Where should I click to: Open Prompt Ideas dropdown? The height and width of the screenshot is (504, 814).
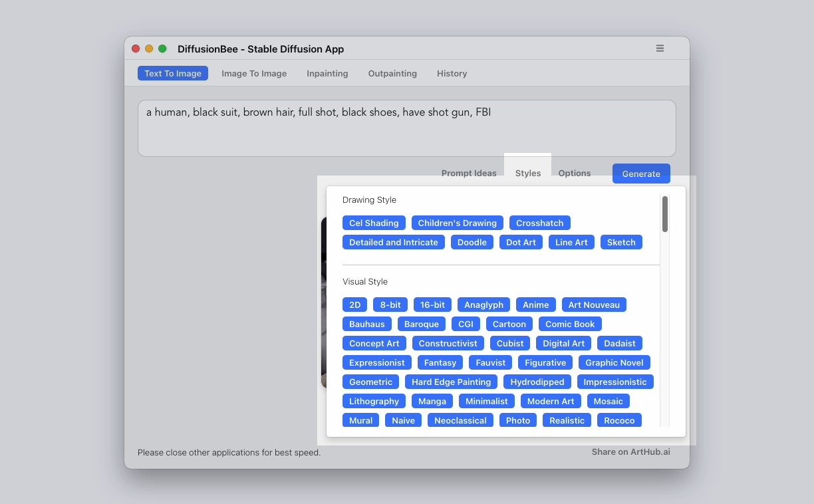(469, 173)
